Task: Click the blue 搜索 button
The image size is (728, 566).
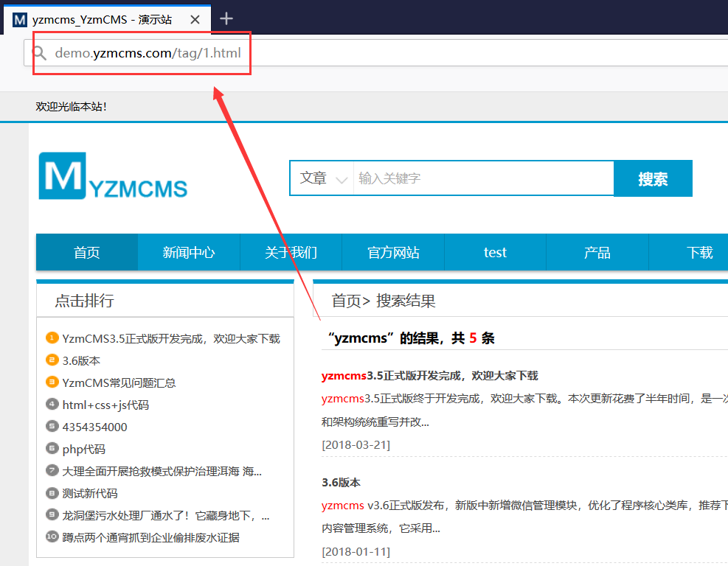Action: (653, 178)
